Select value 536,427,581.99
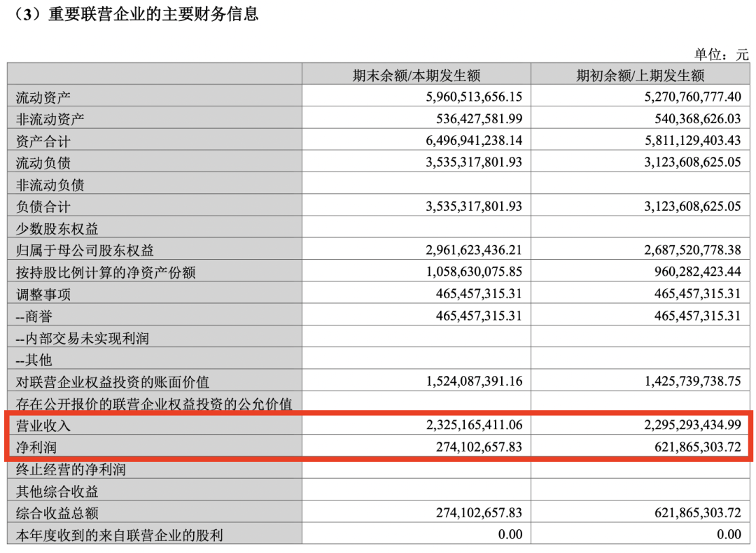 pyautogui.click(x=479, y=118)
